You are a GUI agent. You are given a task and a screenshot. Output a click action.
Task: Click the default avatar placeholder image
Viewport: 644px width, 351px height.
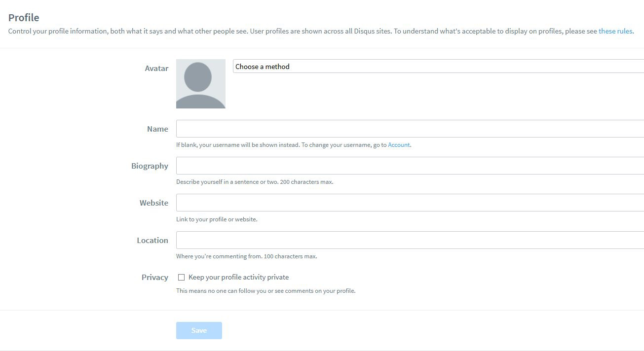[200, 84]
